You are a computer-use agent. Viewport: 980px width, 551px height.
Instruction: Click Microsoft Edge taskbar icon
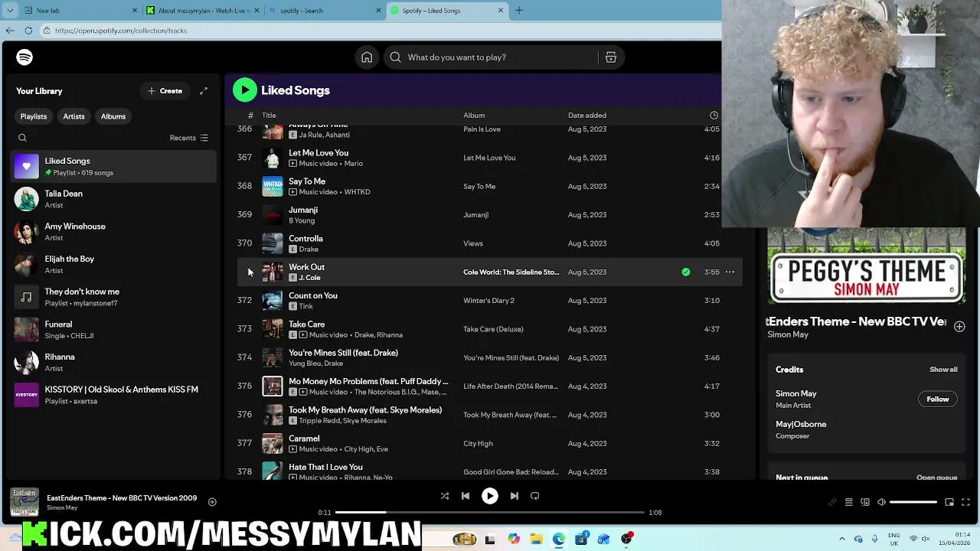coord(559,540)
